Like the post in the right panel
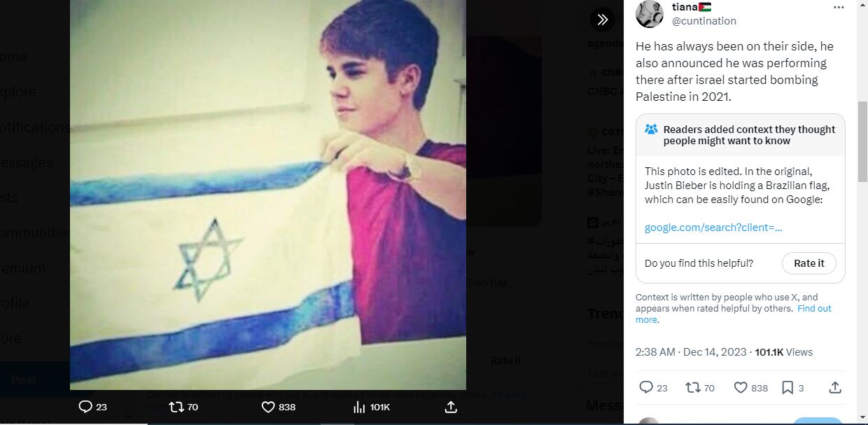 741,387
